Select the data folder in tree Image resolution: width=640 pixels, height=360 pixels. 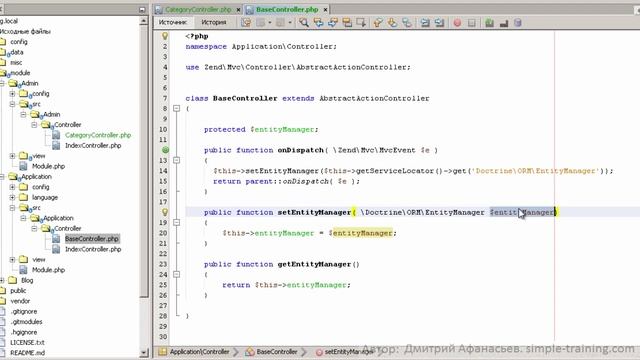pyautogui.click(x=17, y=52)
